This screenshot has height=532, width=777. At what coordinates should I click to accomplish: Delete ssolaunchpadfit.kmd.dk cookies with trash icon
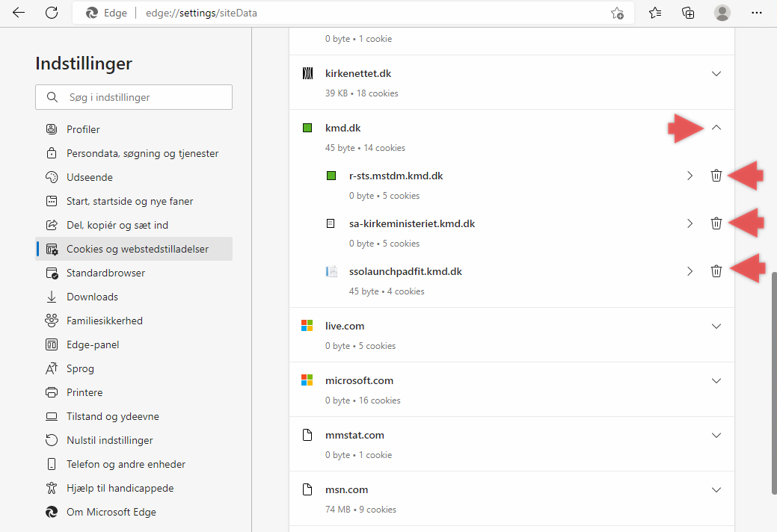coord(716,271)
